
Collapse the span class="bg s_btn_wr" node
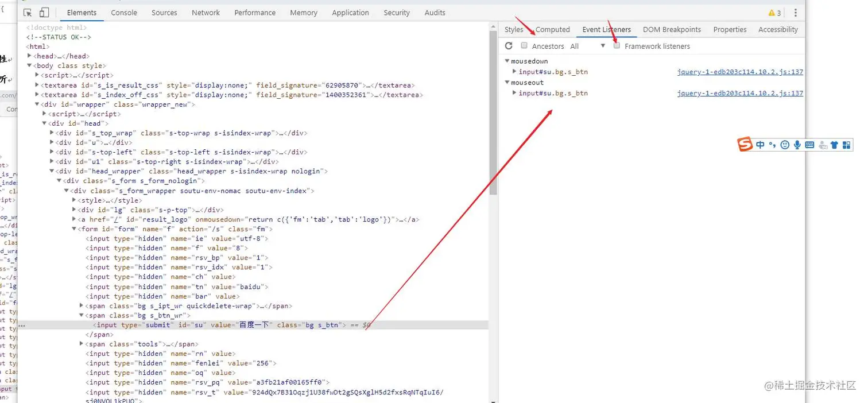pyautogui.click(x=81, y=316)
